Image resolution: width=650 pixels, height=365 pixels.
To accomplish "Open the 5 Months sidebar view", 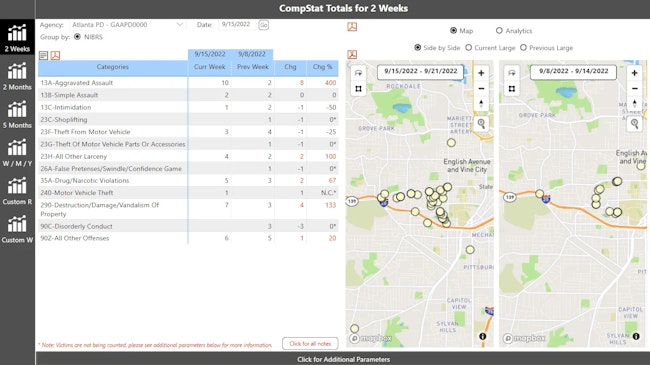I will coord(17,114).
